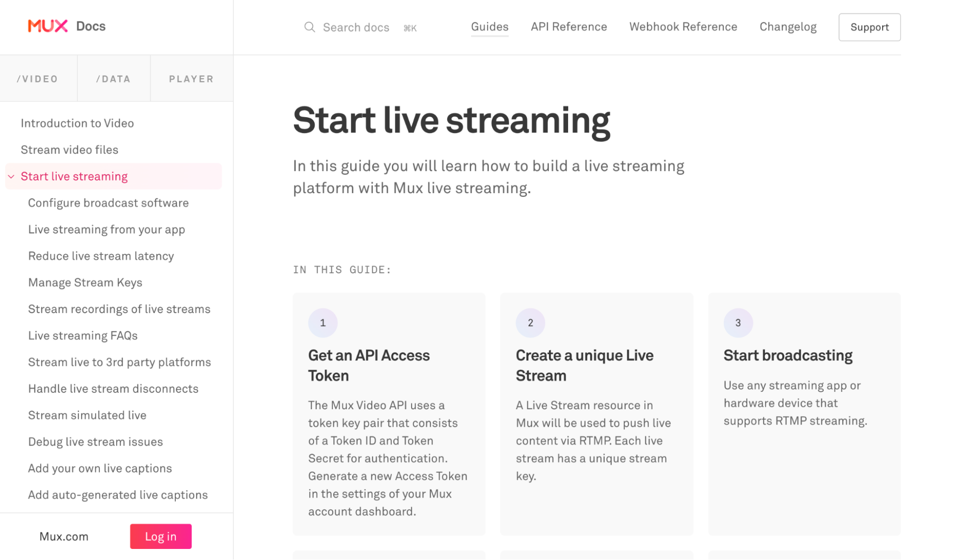
Task: Click step 3 number badge
Action: coord(738,323)
